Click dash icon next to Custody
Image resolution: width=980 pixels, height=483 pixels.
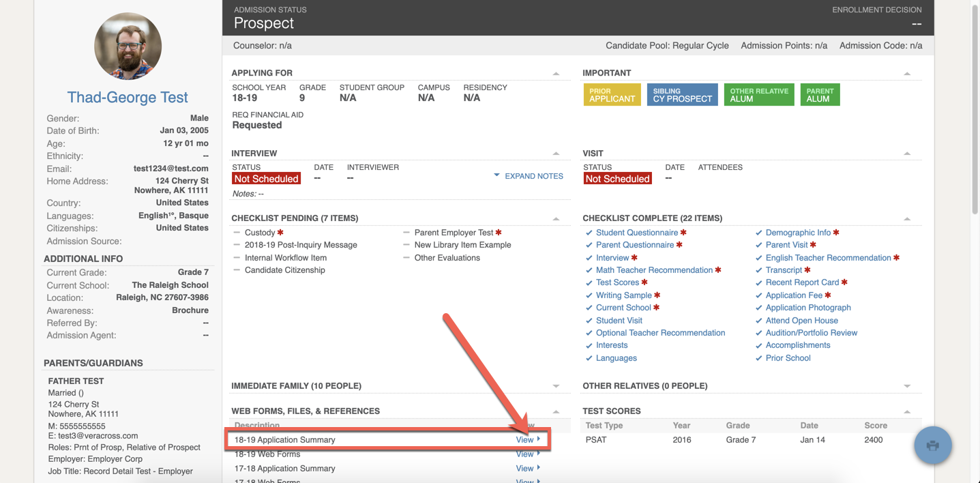tap(237, 233)
